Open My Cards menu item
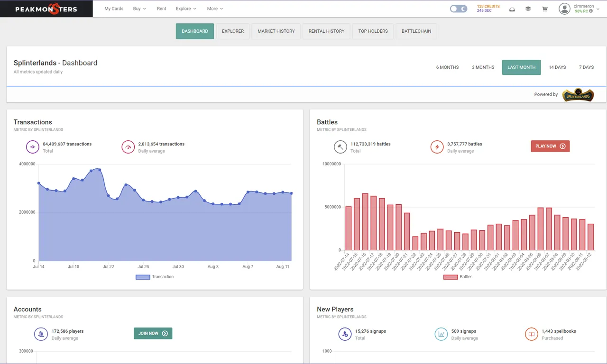The image size is (607, 364). tap(114, 9)
